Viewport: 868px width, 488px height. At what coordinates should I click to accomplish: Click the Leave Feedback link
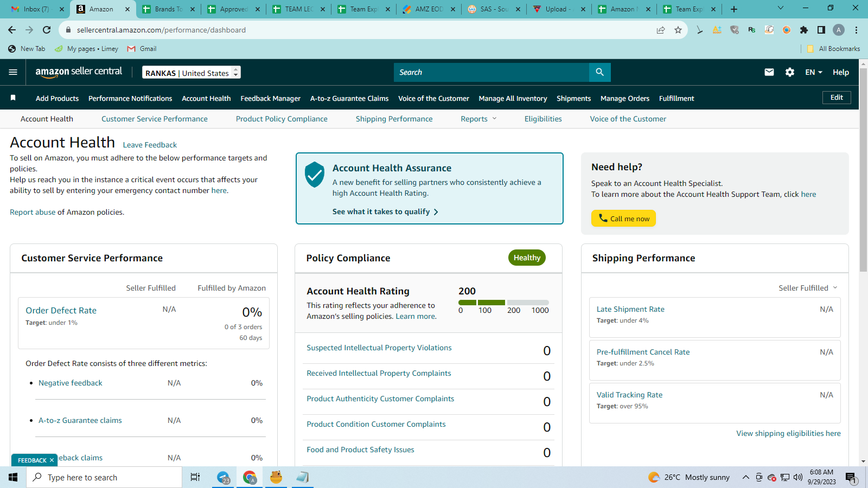tap(150, 145)
